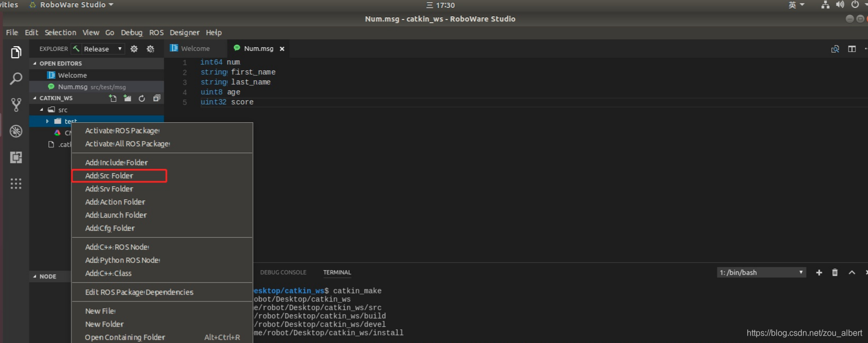Open the Edit menu
Viewport: 868px width, 343px height.
coord(31,33)
